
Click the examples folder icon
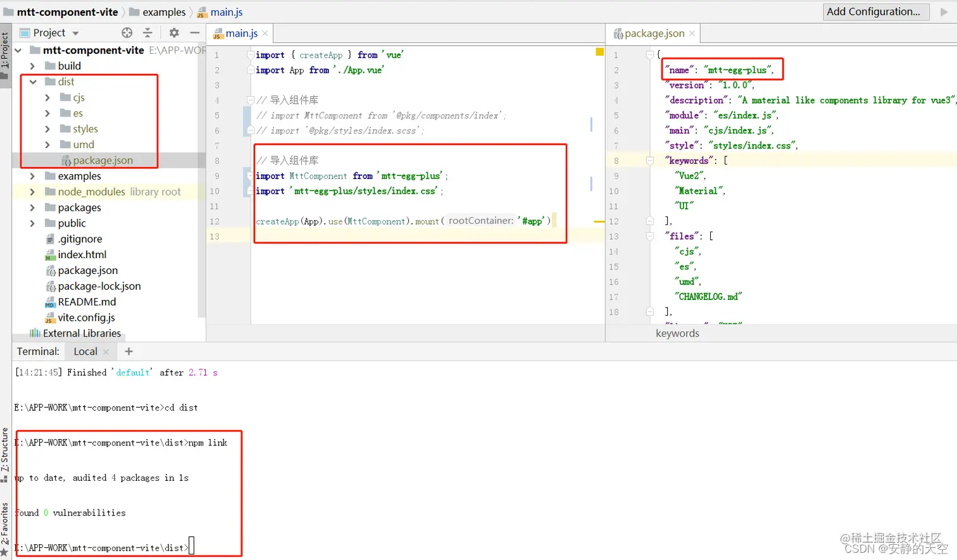(x=51, y=176)
